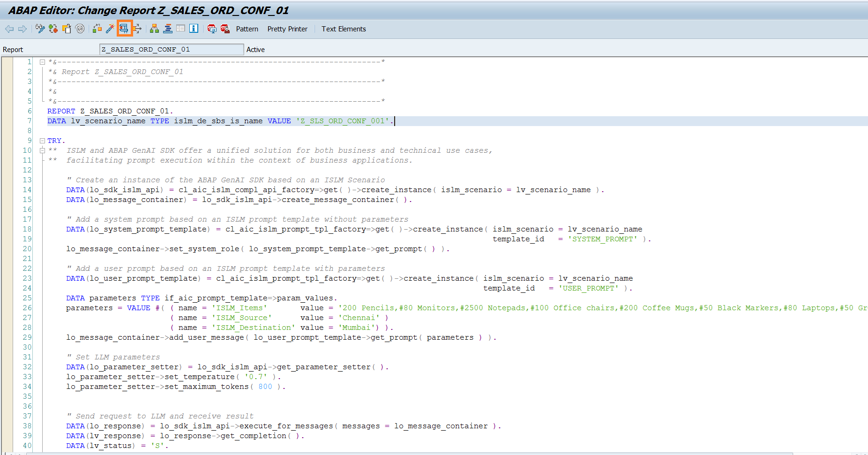Open Text Elements from the toolbar
This screenshot has height=455, width=868.
(344, 29)
